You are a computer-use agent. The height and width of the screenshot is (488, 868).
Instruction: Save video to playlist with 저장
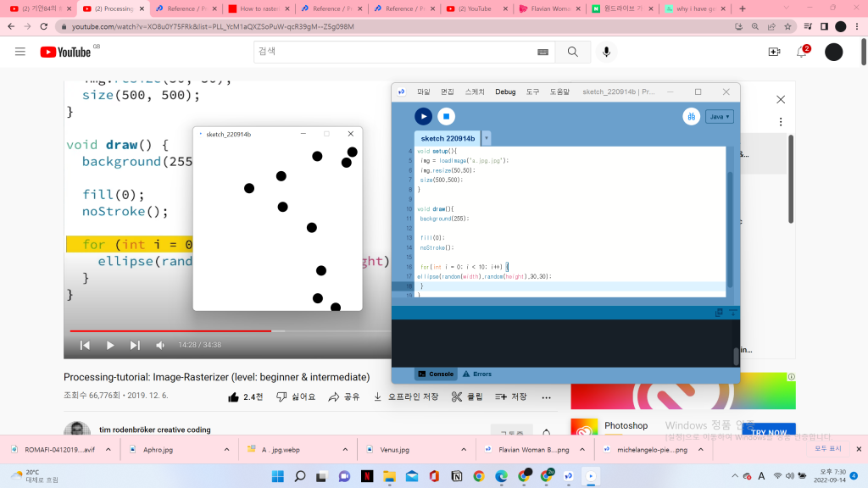point(511,396)
